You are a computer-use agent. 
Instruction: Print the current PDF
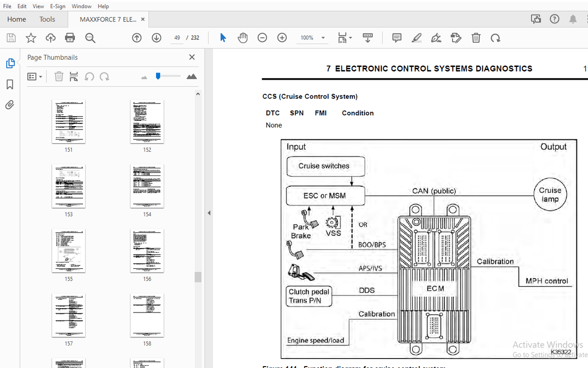click(70, 37)
